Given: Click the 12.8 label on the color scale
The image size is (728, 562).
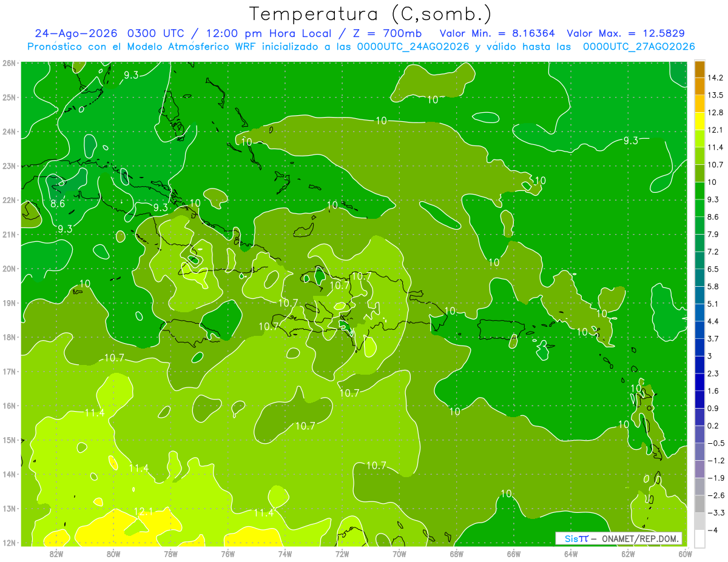Looking at the screenshot, I should [x=715, y=112].
